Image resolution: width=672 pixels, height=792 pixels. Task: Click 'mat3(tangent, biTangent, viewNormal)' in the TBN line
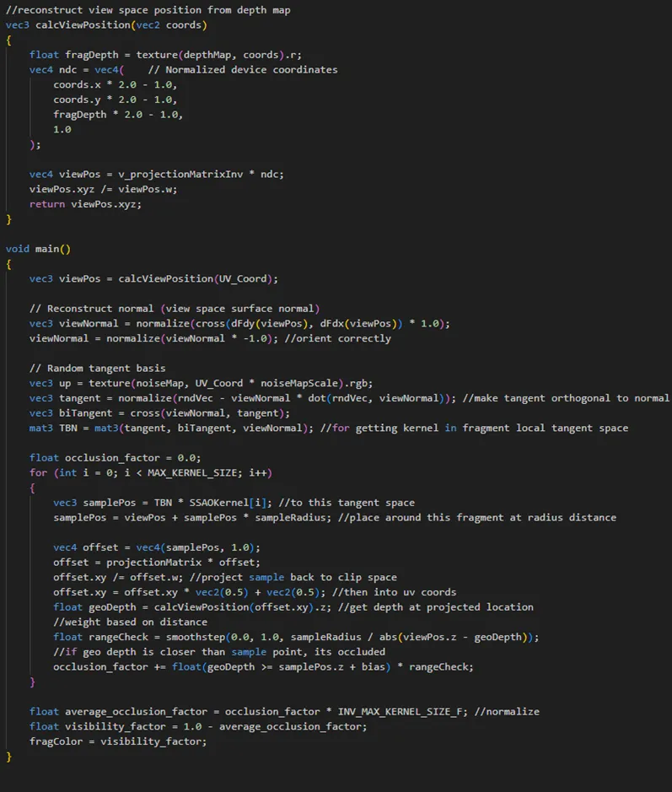[x=203, y=428]
